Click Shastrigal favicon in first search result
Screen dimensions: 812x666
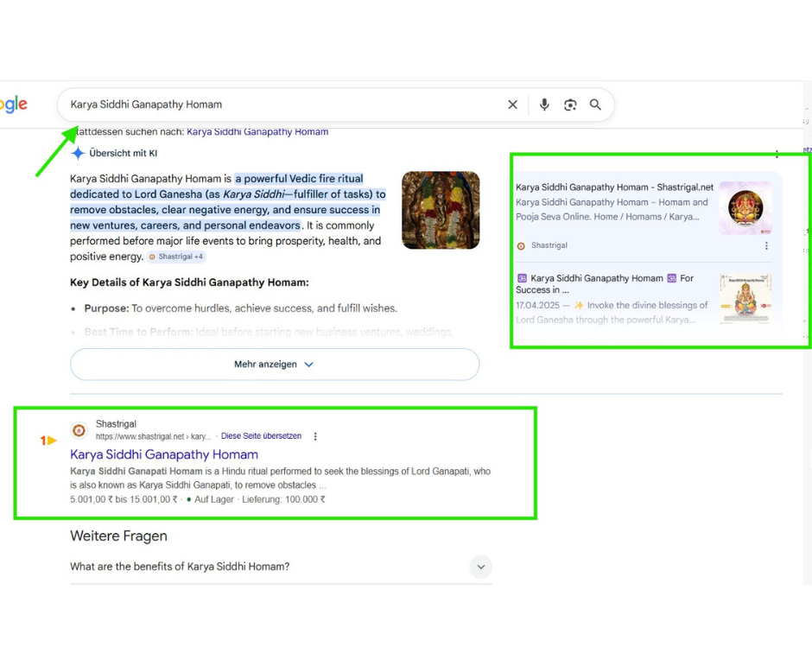click(x=79, y=430)
